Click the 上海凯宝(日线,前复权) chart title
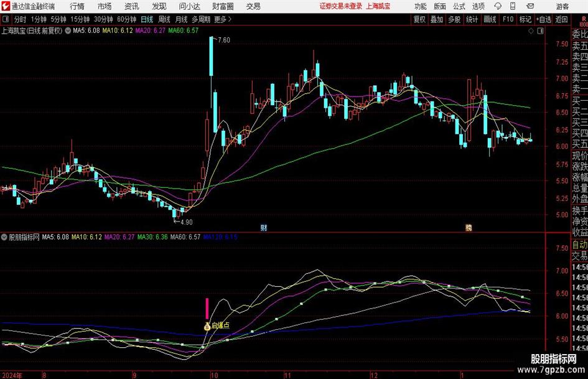Viewport: 588px width, 379px height. [32, 30]
